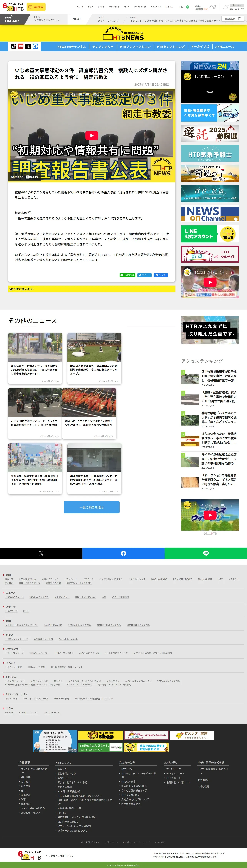Click top menu ニュース link
The width and height of the screenshot is (247, 868).
[80, 7]
